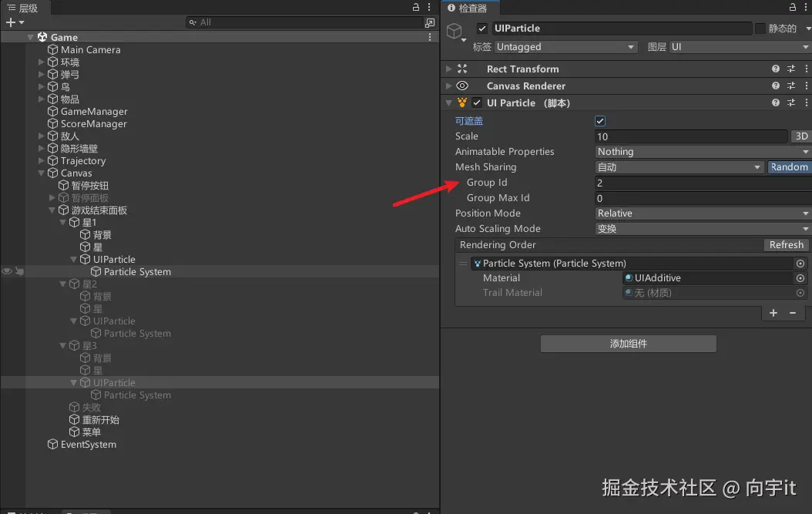Edit the UIParticle name field
The height and width of the screenshot is (514, 812).
click(x=622, y=29)
